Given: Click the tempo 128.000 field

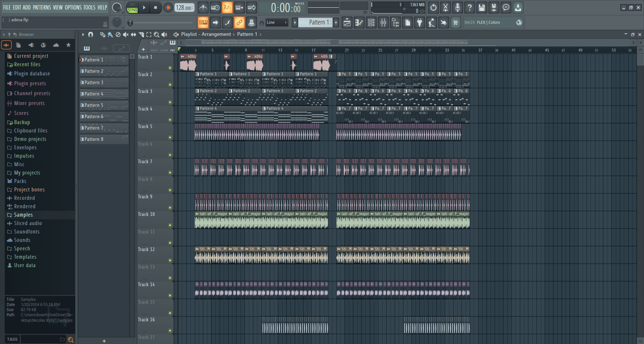Looking at the screenshot, I should (x=184, y=8).
